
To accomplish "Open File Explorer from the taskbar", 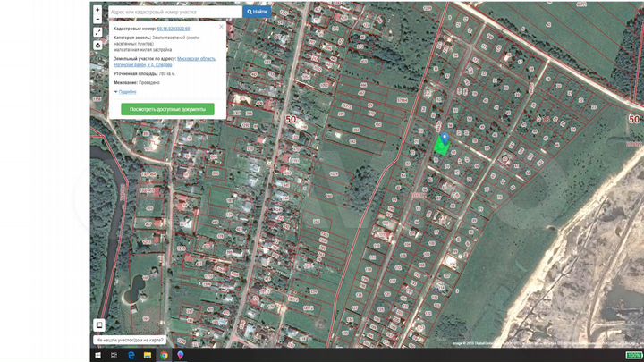I will click(x=148, y=355).
